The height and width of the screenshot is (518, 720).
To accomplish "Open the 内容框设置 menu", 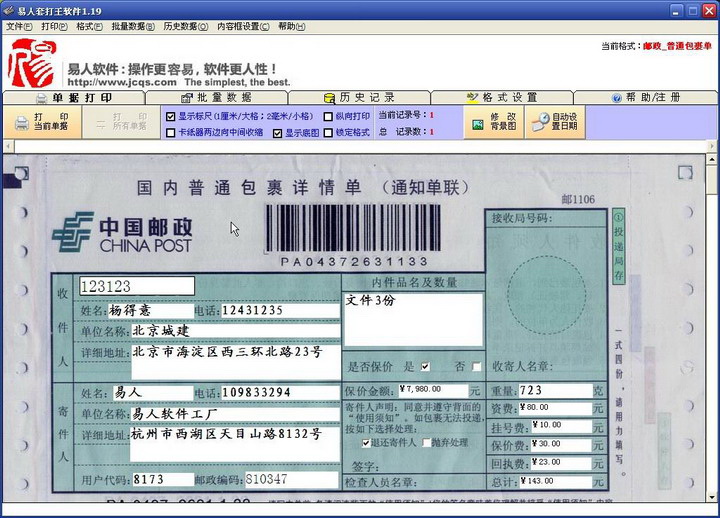I will (x=243, y=27).
